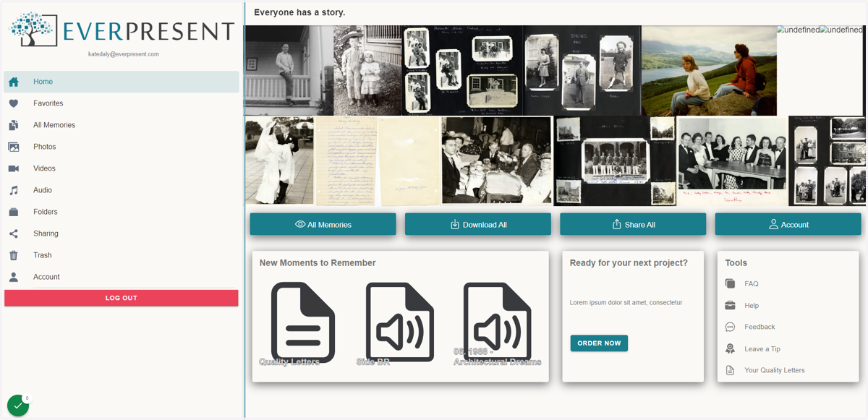The image size is (868, 420).
Task: Open the red-jacket lakeside color photo
Action: pos(709,71)
